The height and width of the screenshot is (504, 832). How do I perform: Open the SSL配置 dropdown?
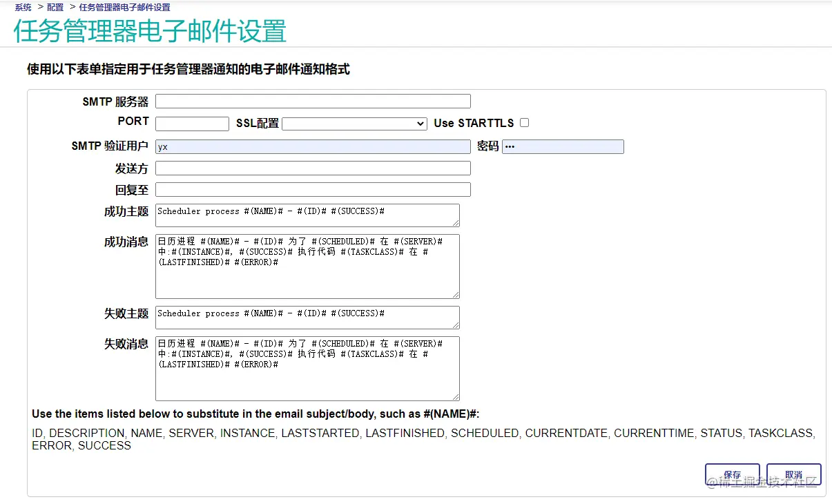pos(355,124)
